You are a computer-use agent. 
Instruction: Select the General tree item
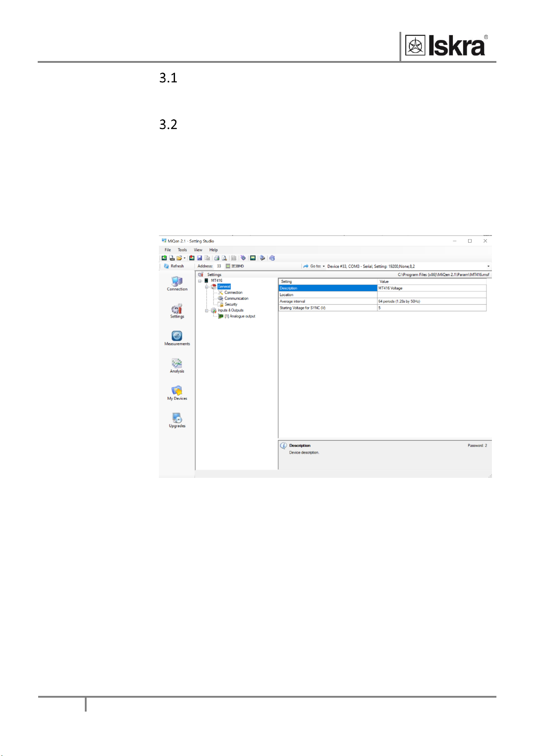click(x=224, y=286)
